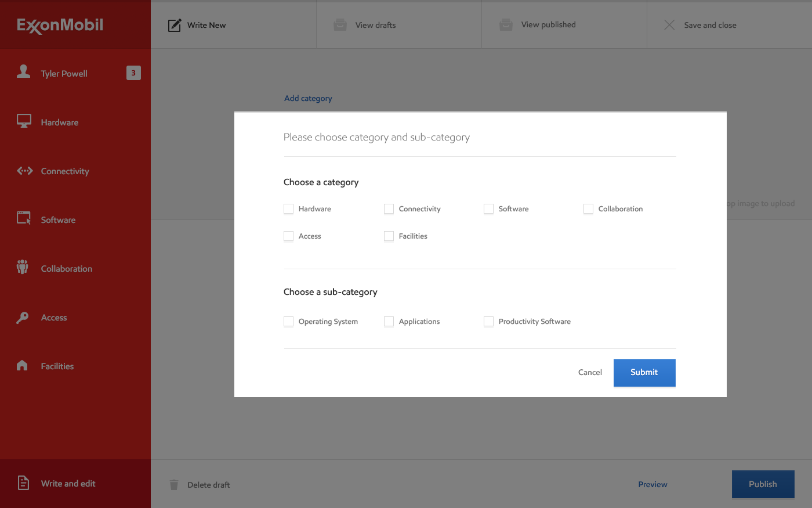Open the View drafts tab
This screenshot has width=812, height=508.
pos(375,25)
